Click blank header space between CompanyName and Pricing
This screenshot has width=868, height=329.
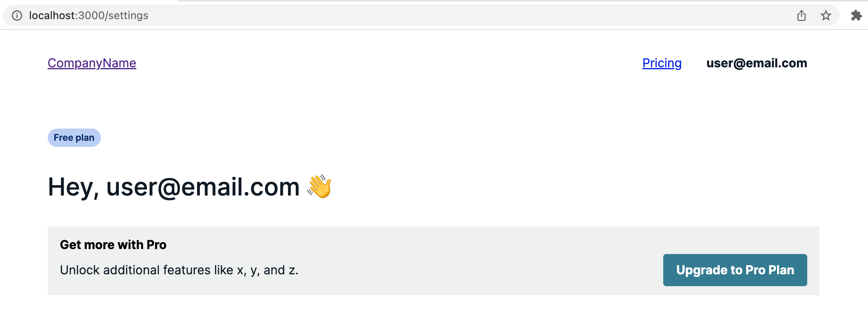click(382, 63)
